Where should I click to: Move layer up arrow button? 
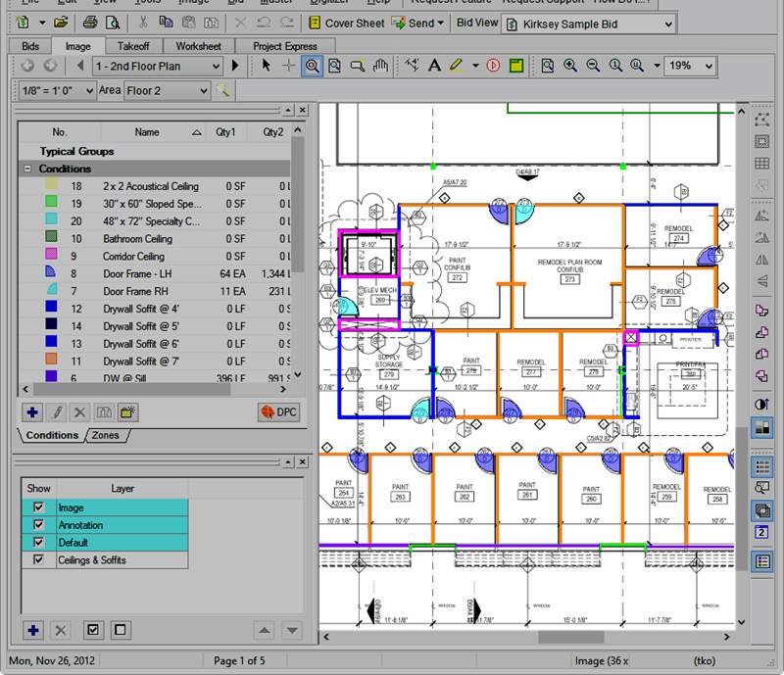(265, 631)
